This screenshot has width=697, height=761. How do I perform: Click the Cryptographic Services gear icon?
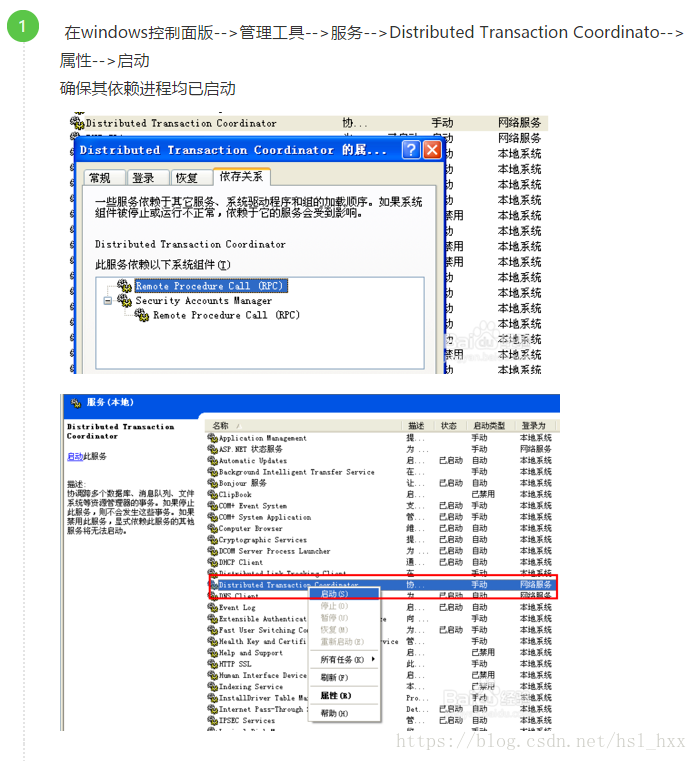[213, 539]
